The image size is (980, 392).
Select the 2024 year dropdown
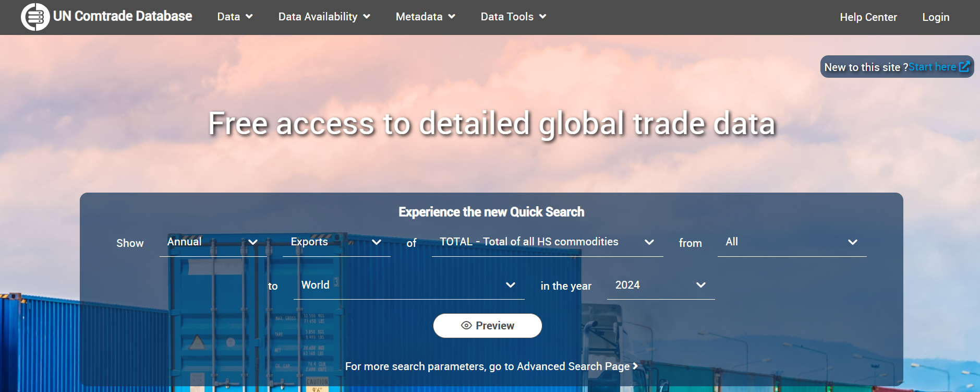tap(661, 286)
